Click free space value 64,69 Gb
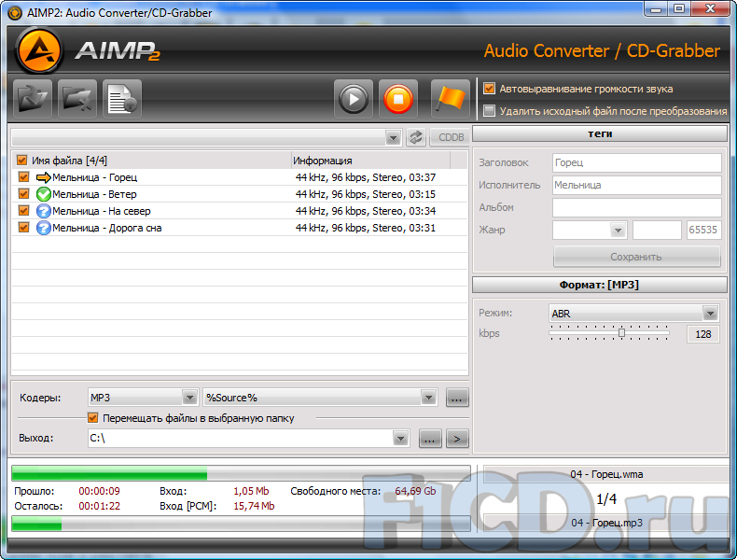737x560 pixels. coord(415,491)
